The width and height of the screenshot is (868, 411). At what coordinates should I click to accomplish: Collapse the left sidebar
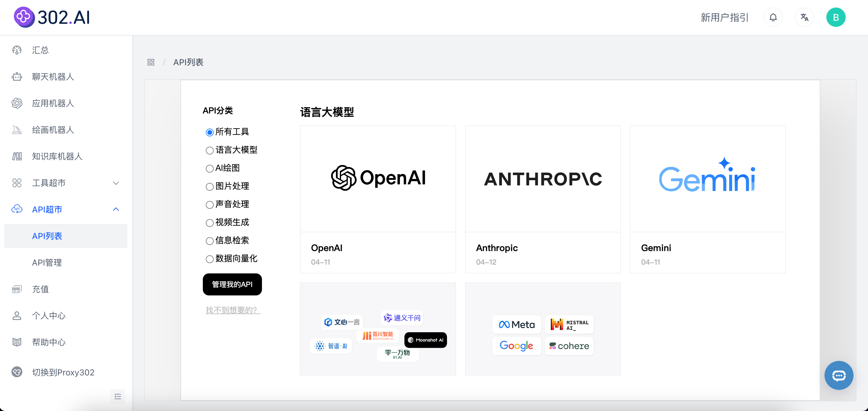pos(117,397)
